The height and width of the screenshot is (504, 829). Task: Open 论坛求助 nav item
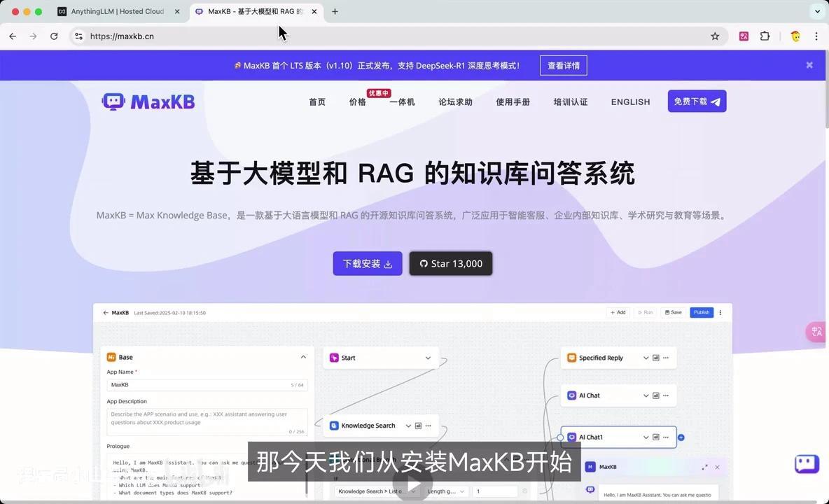(455, 102)
